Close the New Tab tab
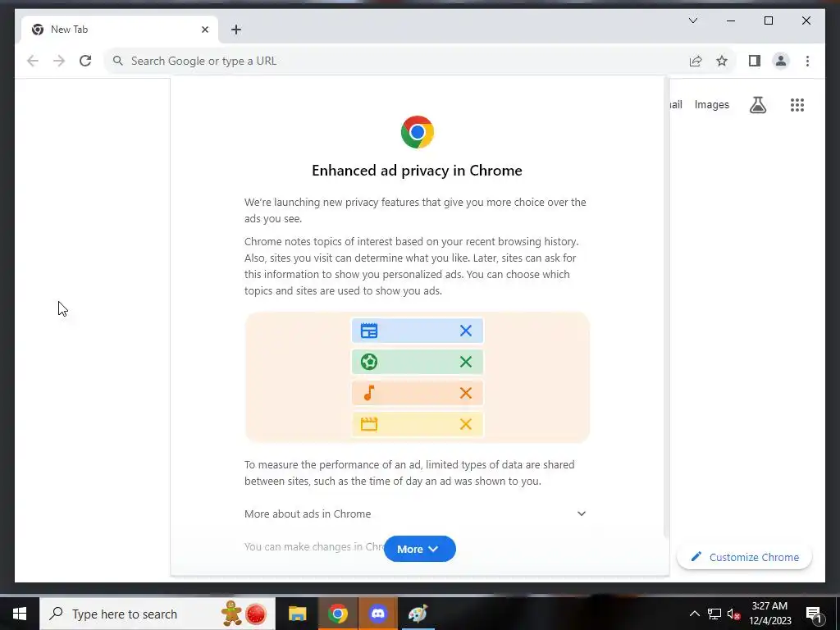 pos(204,30)
